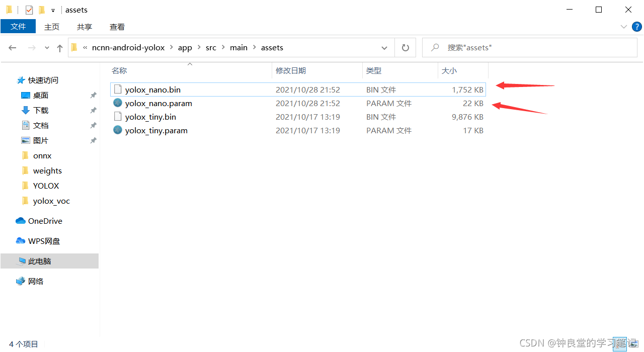
Task: Click the pin icon next to 文档
Action: pos(93,125)
